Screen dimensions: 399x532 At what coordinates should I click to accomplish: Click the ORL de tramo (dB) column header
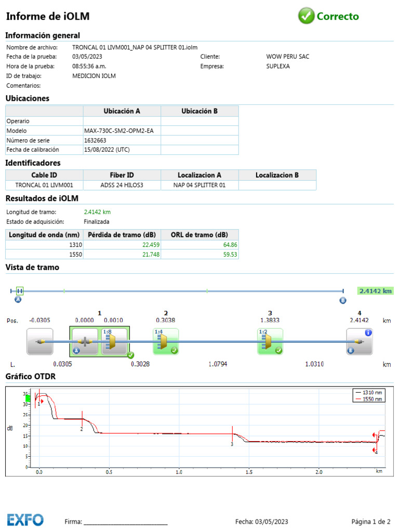click(199, 235)
